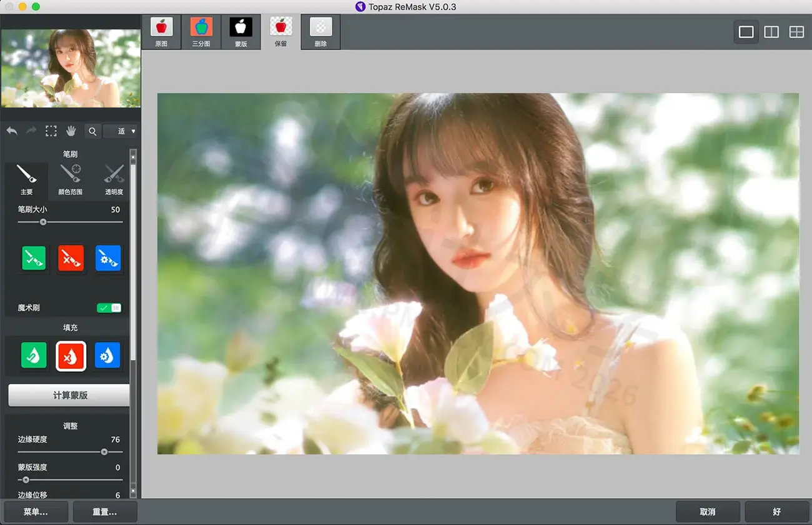Click the 蒙版强度 value 0

pos(118,467)
